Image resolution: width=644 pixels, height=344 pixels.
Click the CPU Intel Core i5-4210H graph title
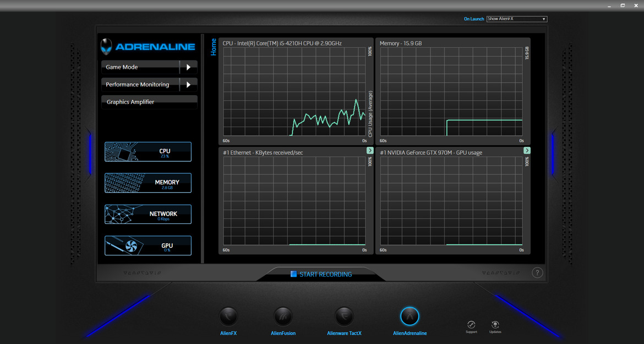(282, 43)
